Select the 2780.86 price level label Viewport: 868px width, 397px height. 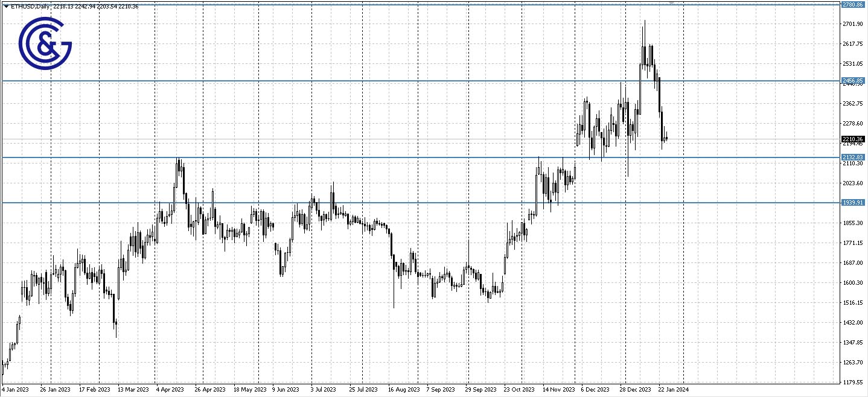pyautogui.click(x=853, y=5)
